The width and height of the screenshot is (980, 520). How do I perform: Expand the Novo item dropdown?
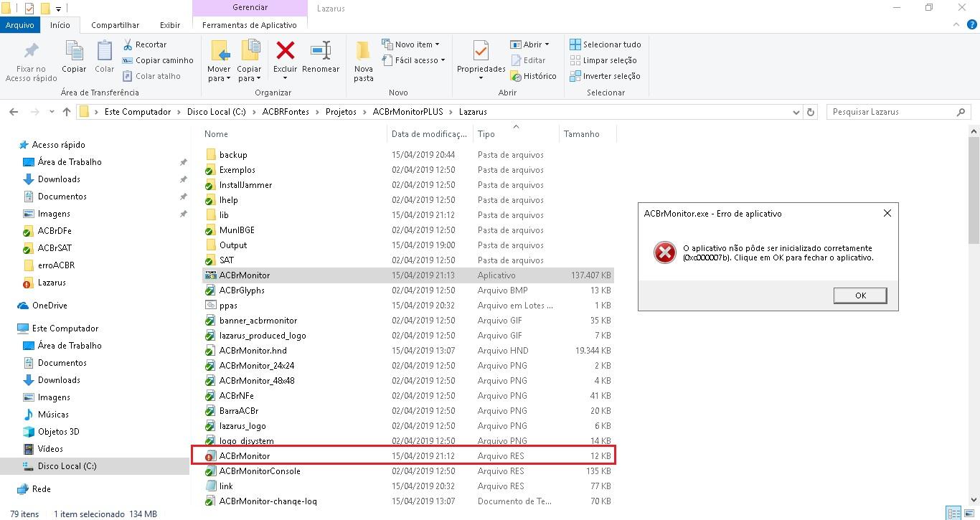[x=412, y=44]
